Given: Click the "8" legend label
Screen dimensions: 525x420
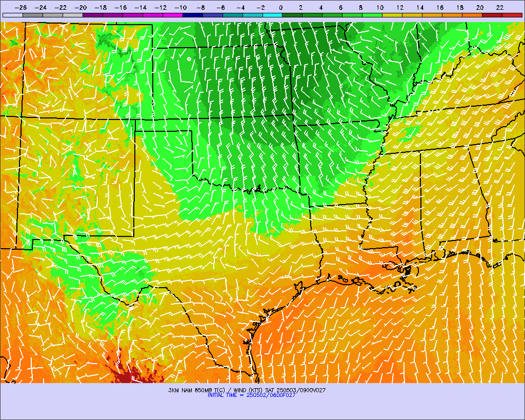Looking at the screenshot, I should coord(360,7).
